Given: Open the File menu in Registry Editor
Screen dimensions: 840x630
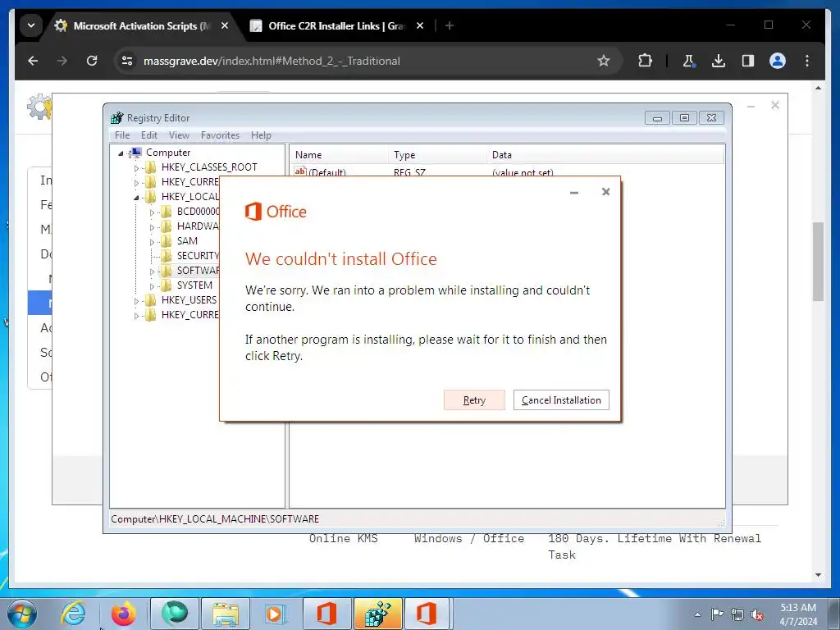Looking at the screenshot, I should coord(122,135).
